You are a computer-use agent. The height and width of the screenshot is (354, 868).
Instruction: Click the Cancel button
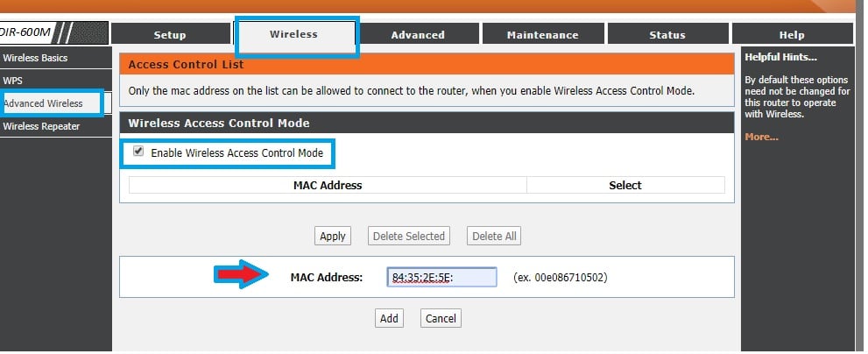tap(441, 319)
